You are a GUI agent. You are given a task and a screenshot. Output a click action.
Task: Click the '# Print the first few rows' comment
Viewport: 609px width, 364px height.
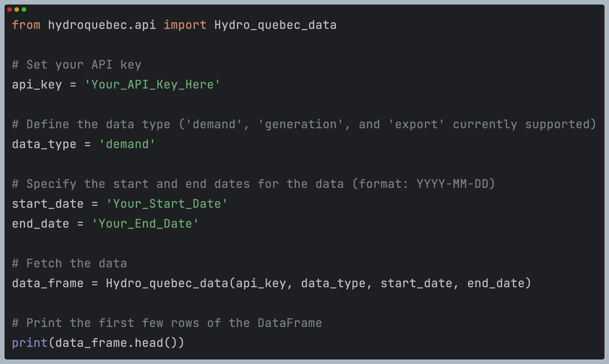167,323
